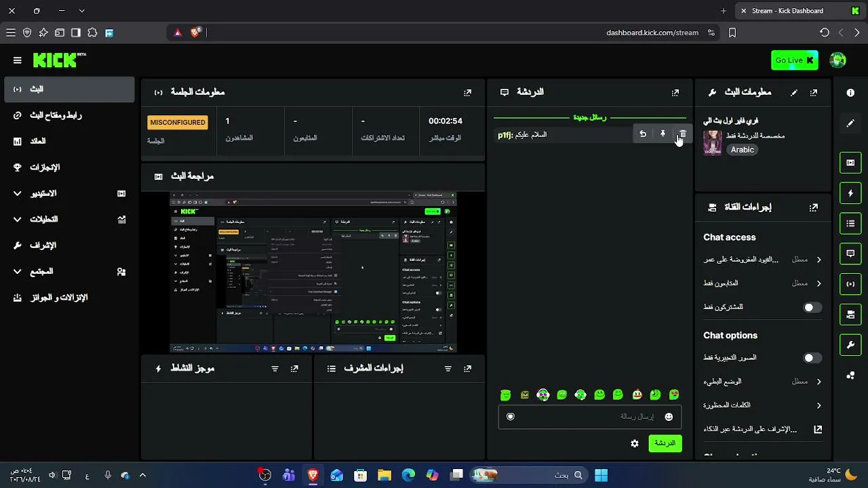The height and width of the screenshot is (488, 868).
Task: Pop out the الدردشة chat panel
Action: [675, 93]
